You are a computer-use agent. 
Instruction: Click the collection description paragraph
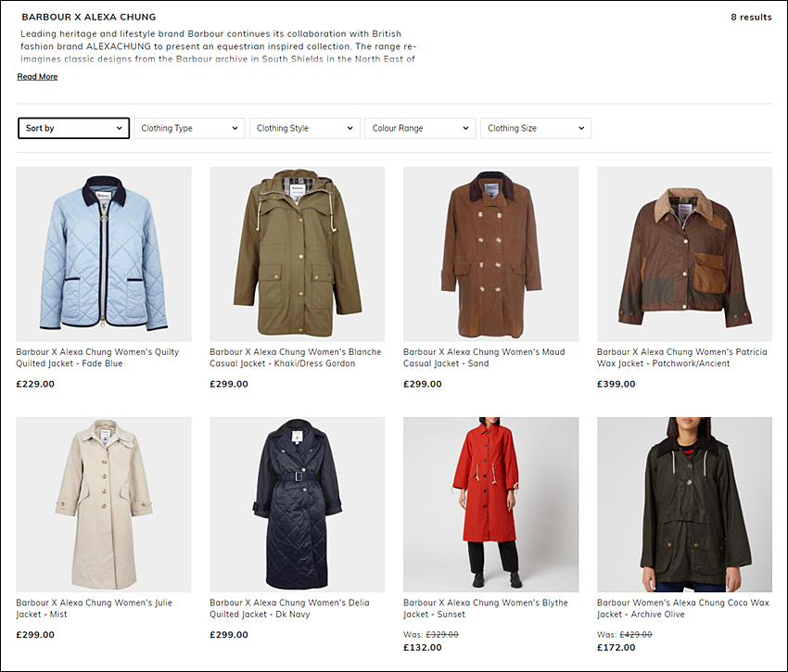(219, 46)
